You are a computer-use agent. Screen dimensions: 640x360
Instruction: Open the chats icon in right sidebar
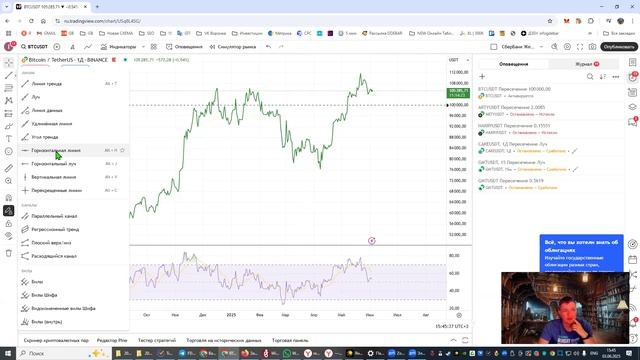(633, 122)
